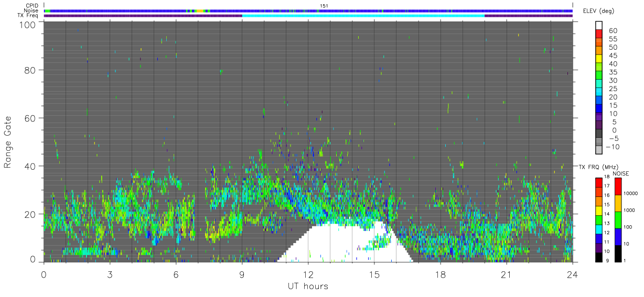Pick the green swatch in NOISE colorbar

coord(617,219)
